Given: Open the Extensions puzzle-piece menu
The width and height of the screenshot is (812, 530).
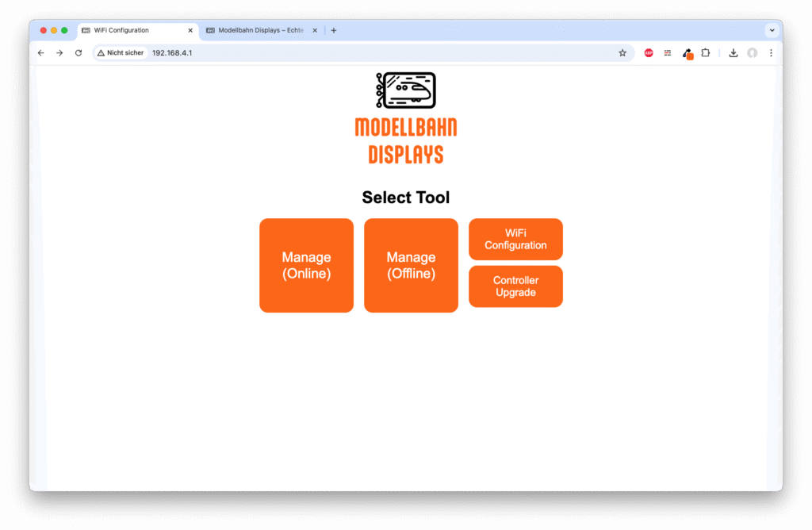Looking at the screenshot, I should [705, 53].
